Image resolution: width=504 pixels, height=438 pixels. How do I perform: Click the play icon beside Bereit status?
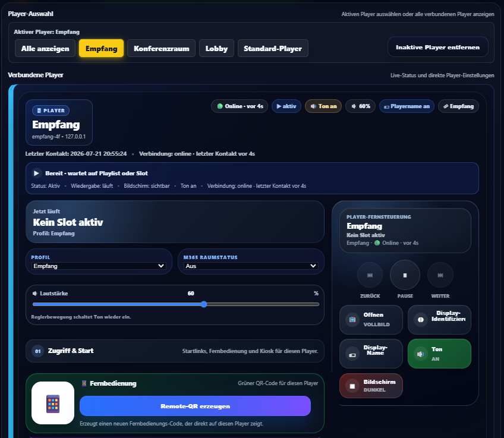(x=37, y=173)
